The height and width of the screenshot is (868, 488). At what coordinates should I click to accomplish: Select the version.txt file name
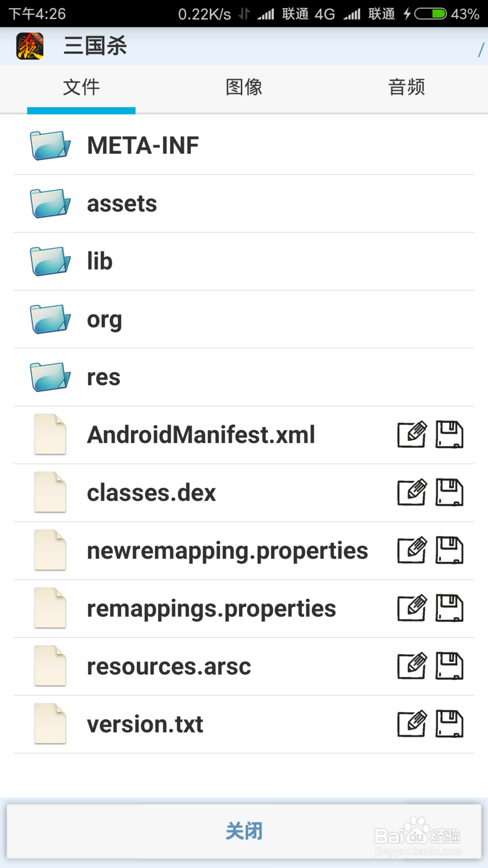point(145,724)
